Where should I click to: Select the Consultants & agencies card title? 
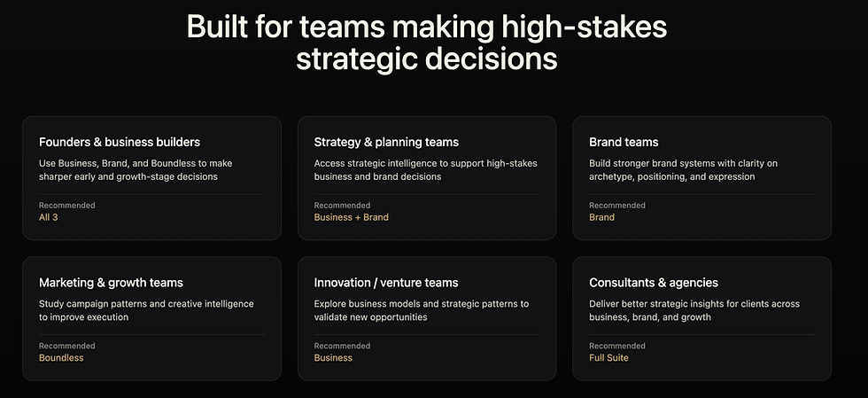pos(654,283)
